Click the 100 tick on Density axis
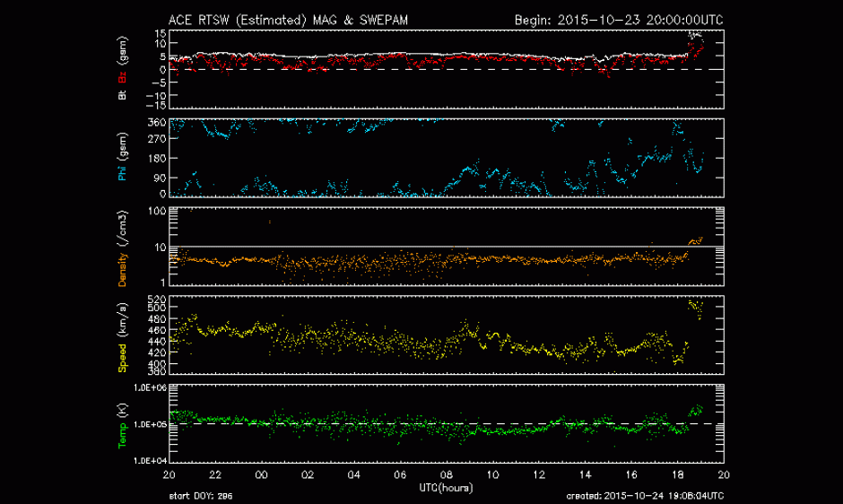Screen dimensions: 843x504 (x=156, y=211)
